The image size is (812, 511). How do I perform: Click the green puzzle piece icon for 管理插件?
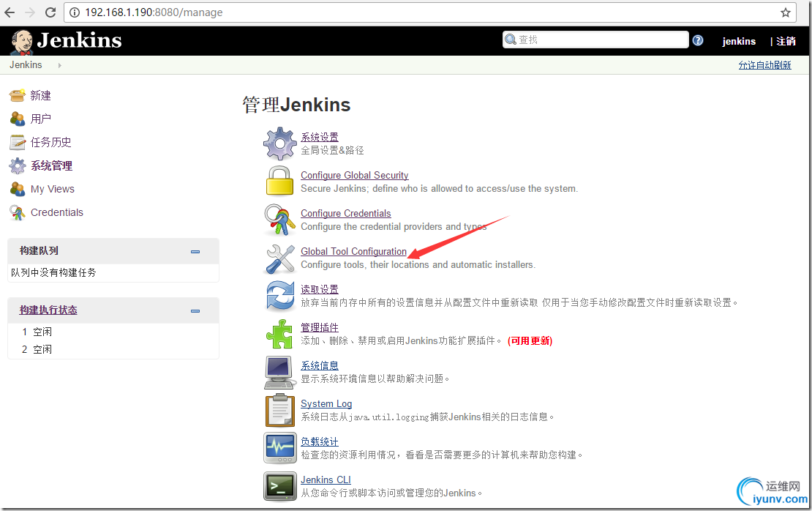279,334
